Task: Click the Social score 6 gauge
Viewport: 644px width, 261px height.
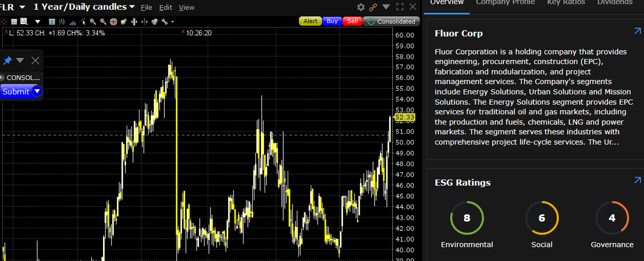Action: coord(541,218)
